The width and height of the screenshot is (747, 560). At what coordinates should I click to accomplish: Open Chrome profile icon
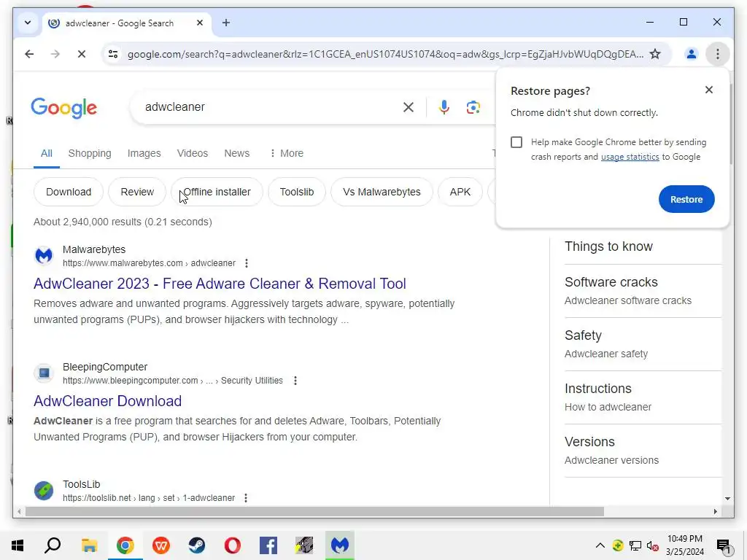692,54
